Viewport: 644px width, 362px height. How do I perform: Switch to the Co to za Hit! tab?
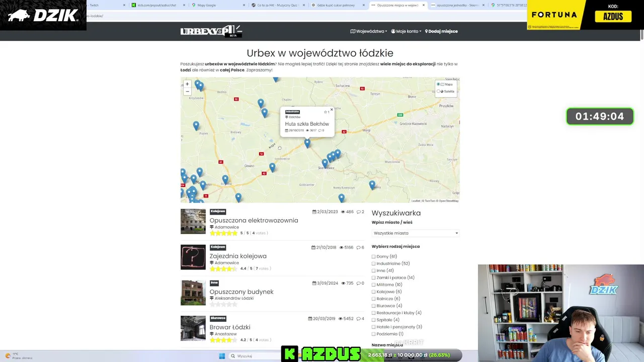point(278,5)
